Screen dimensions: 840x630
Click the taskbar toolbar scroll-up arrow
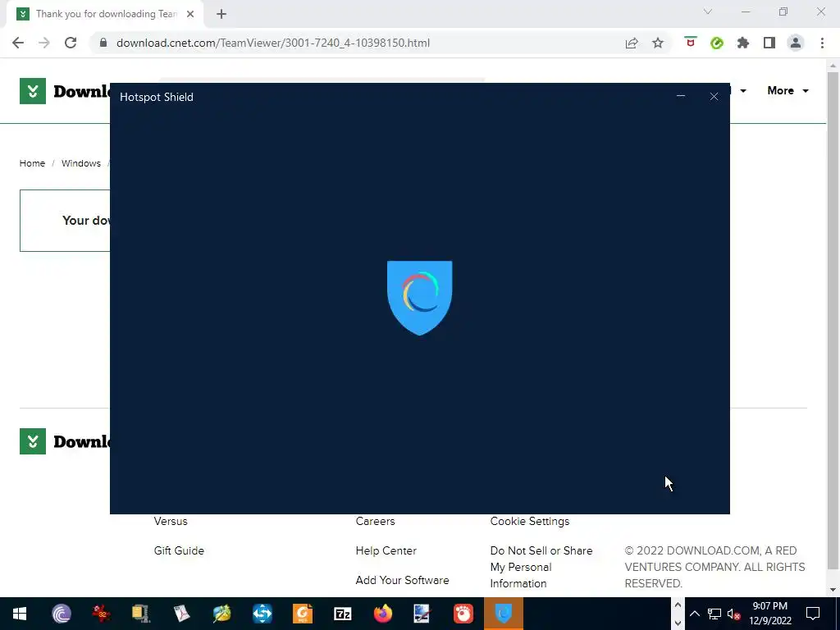[x=678, y=605]
